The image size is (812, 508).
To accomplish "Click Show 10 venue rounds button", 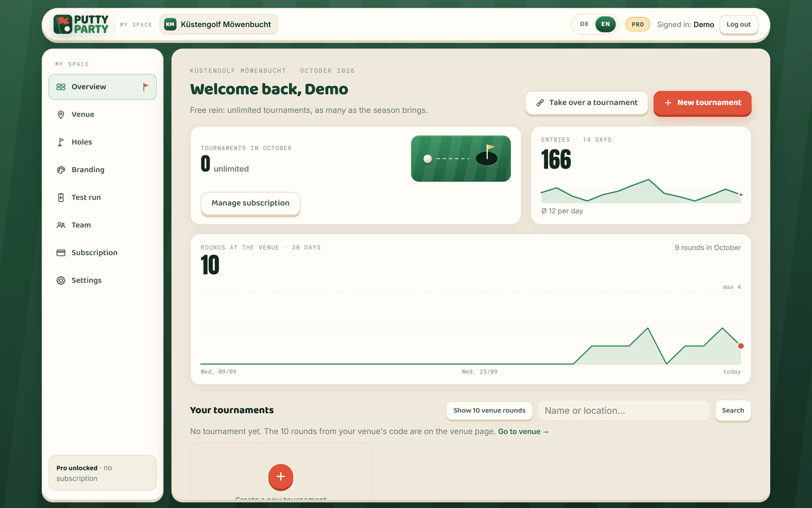I will [x=489, y=410].
